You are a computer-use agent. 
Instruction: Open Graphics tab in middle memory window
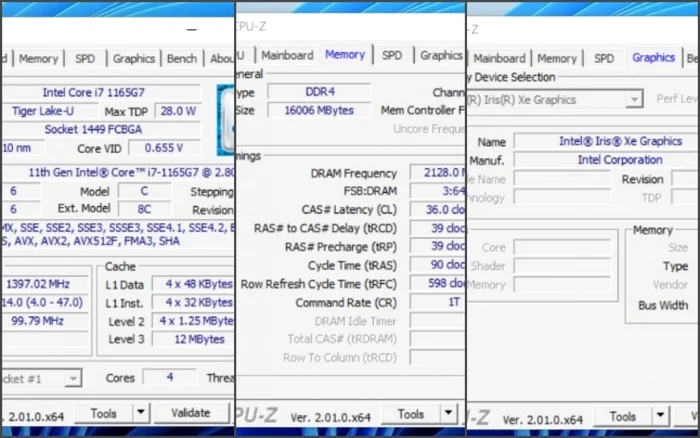[441, 55]
